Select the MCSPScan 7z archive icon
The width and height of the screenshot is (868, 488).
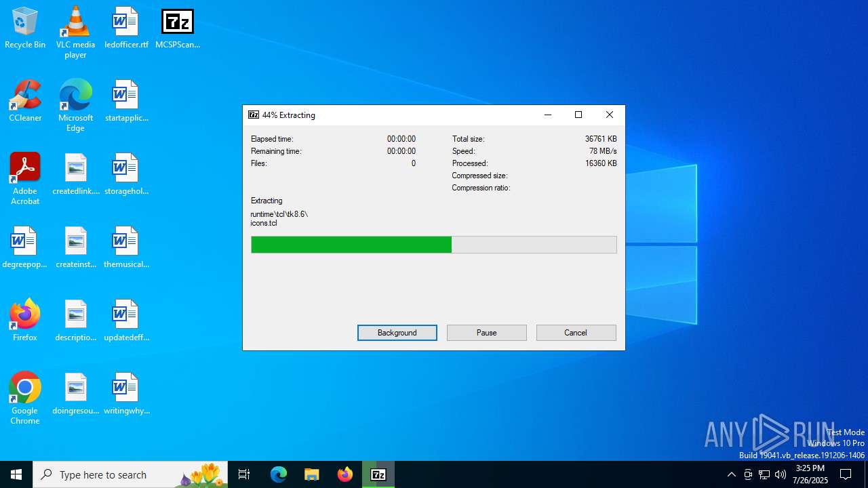pyautogui.click(x=178, y=28)
